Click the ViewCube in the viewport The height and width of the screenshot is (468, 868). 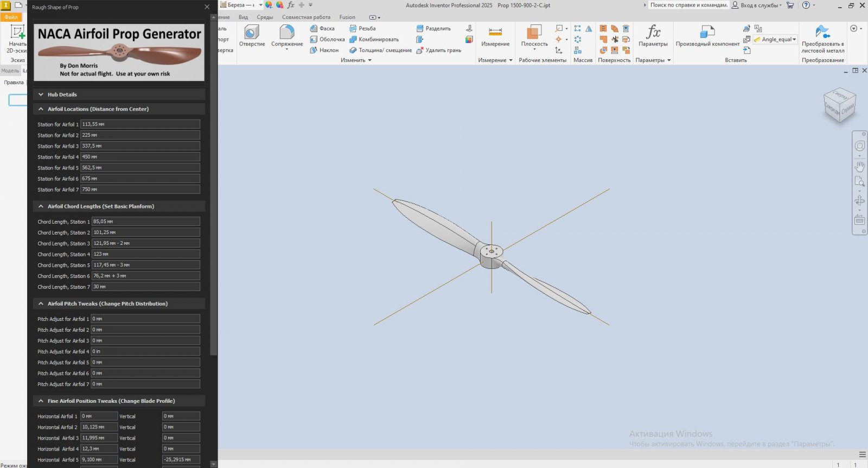click(x=839, y=105)
